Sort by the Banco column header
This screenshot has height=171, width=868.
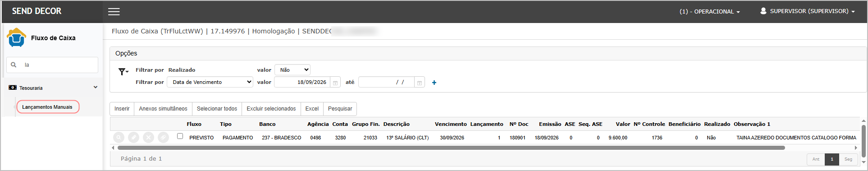267,124
